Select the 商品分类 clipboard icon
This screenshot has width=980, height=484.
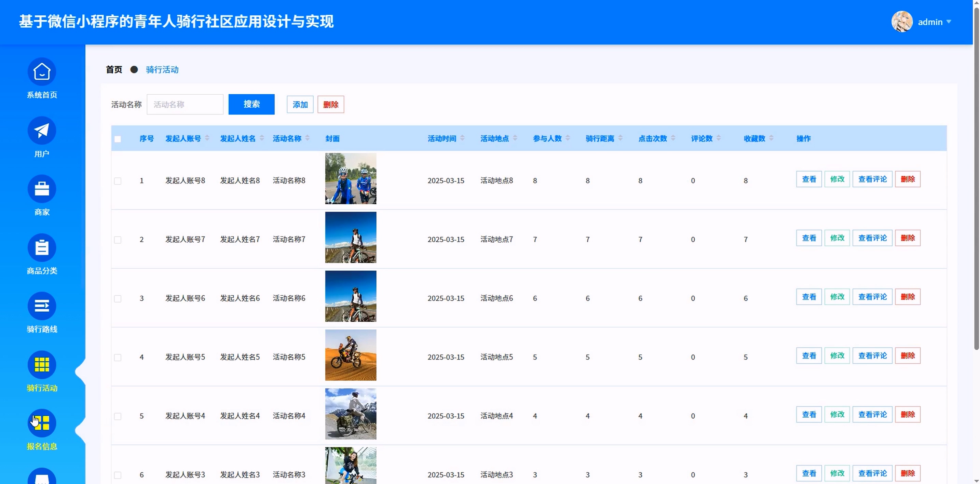coord(42,248)
